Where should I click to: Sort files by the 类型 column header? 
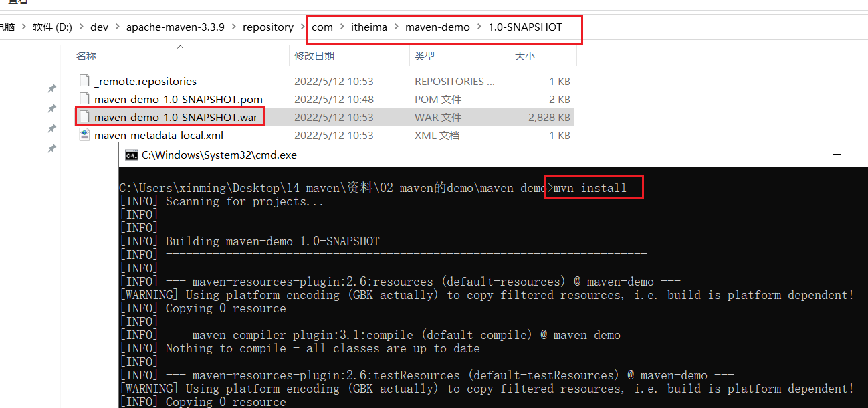coord(425,56)
